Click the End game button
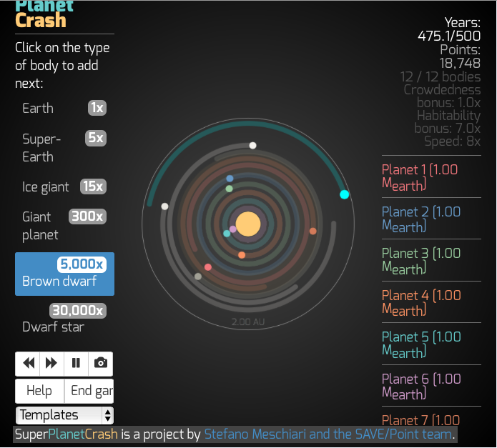The image size is (497, 448). coord(89,391)
